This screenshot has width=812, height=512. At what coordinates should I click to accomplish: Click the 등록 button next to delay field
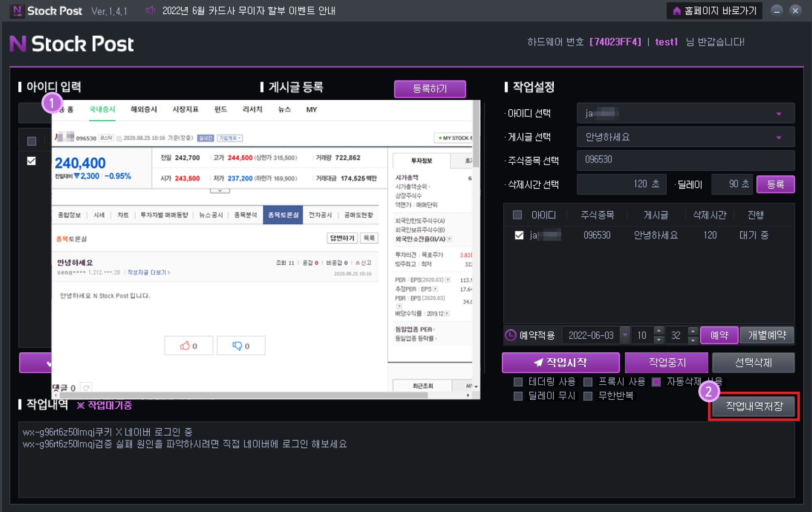(x=775, y=184)
